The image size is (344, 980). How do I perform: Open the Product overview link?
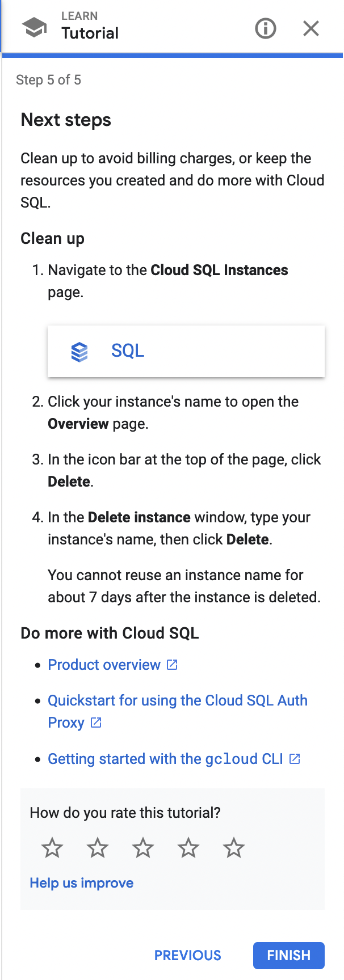[x=104, y=665]
